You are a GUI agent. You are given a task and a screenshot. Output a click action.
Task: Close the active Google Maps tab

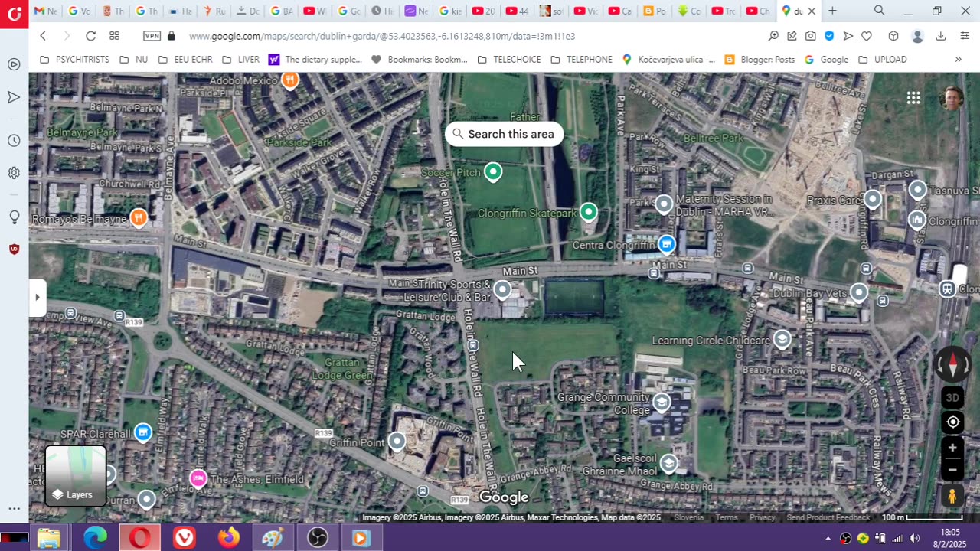pos(812,11)
